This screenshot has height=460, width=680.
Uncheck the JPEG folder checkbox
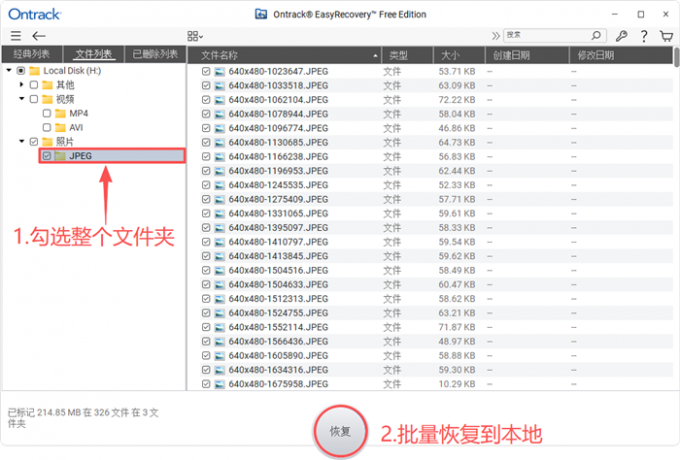pyautogui.click(x=47, y=156)
